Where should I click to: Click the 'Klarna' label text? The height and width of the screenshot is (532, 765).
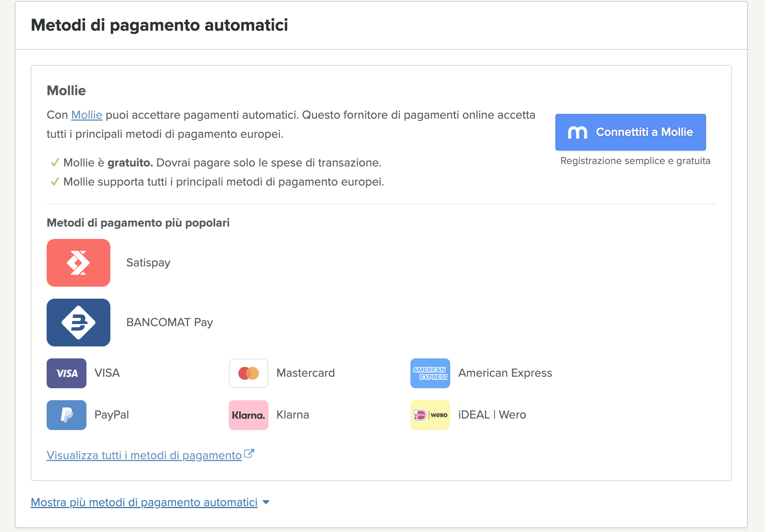[293, 415]
